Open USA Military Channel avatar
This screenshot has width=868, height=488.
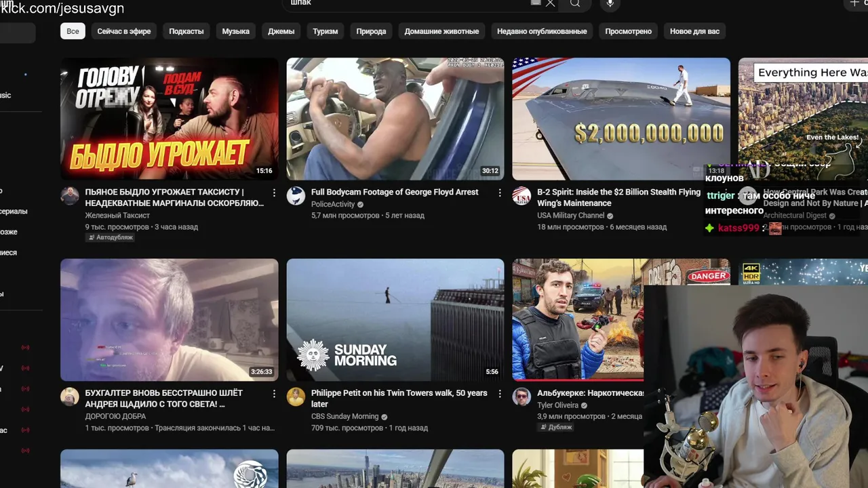coord(521,196)
